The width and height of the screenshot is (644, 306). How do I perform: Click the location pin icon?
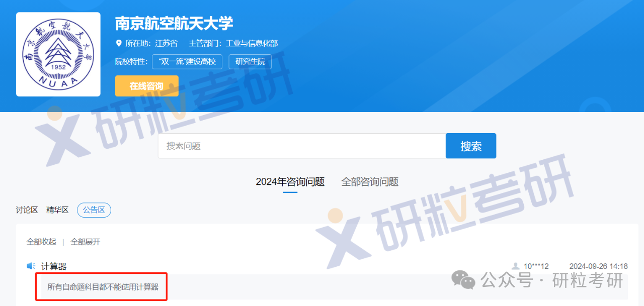[x=119, y=43]
